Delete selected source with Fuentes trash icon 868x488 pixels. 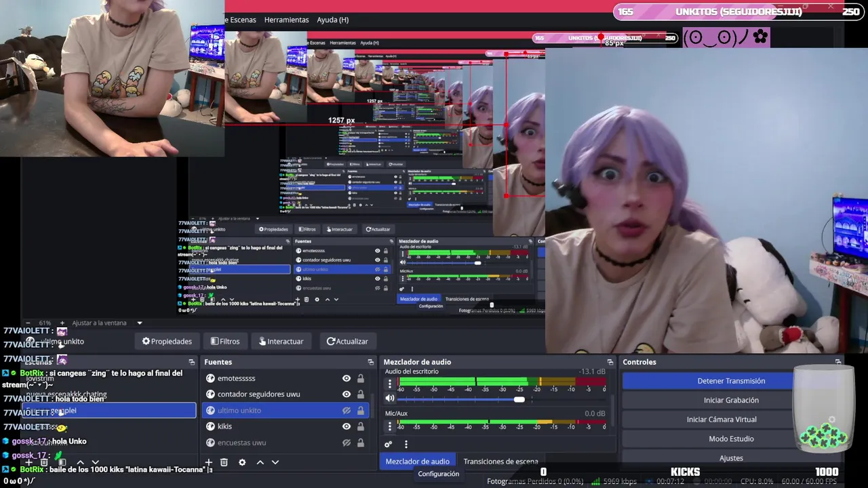[x=224, y=462]
